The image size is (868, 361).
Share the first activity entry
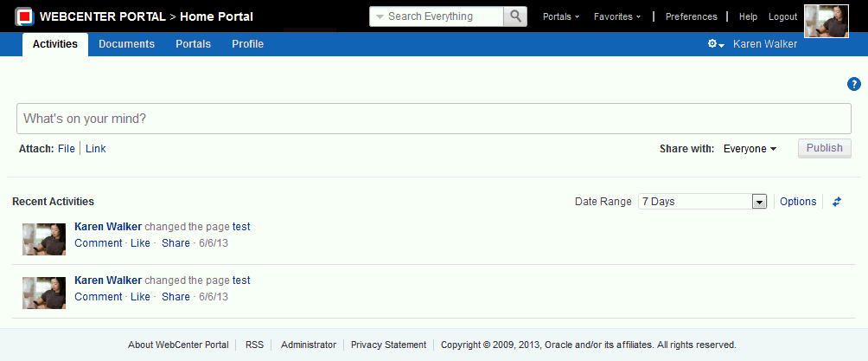[176, 243]
